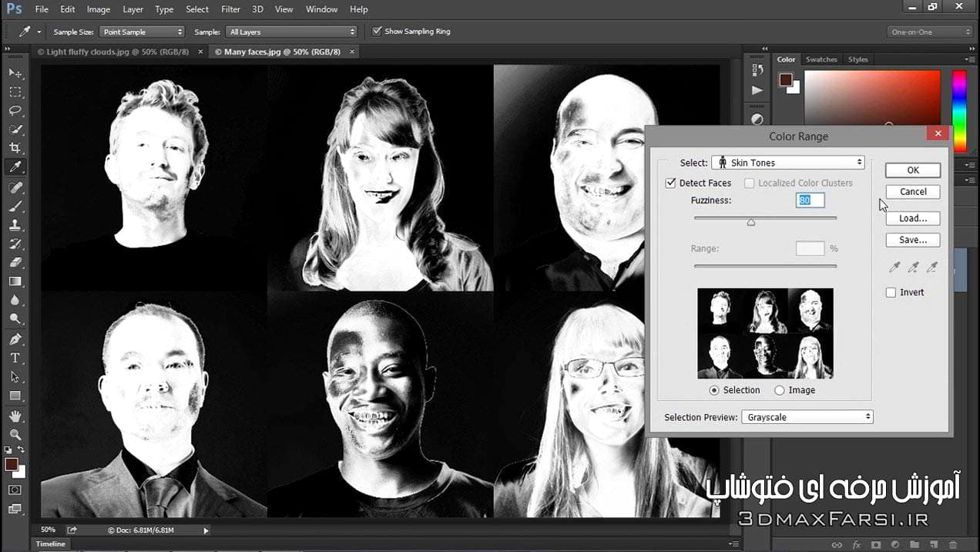Viewport: 980px width, 552px height.
Task: Open the Selection Preview Grayscale dropdown
Action: (x=807, y=417)
